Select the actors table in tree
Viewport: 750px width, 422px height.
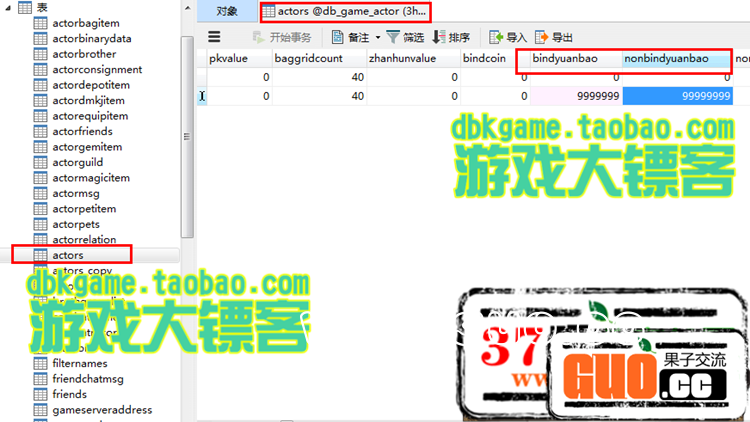(x=68, y=255)
